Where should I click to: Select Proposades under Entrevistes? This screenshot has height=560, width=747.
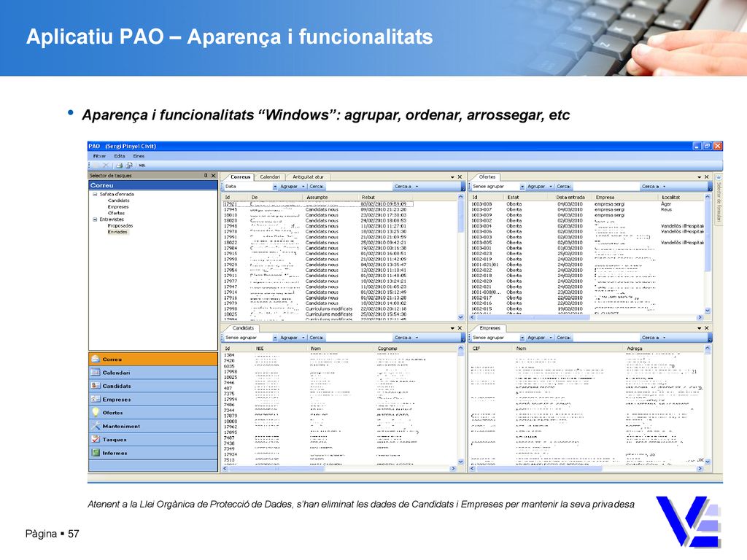[120, 226]
